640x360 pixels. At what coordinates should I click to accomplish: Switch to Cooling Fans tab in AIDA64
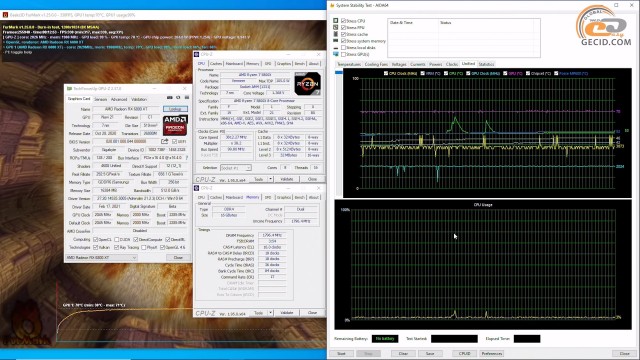click(376, 64)
